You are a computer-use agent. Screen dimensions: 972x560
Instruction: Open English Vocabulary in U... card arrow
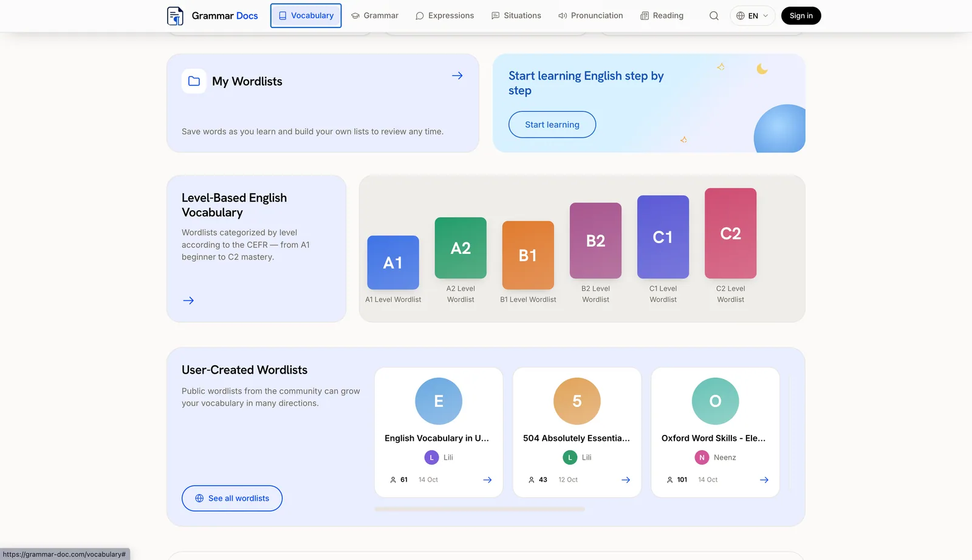coord(487,480)
